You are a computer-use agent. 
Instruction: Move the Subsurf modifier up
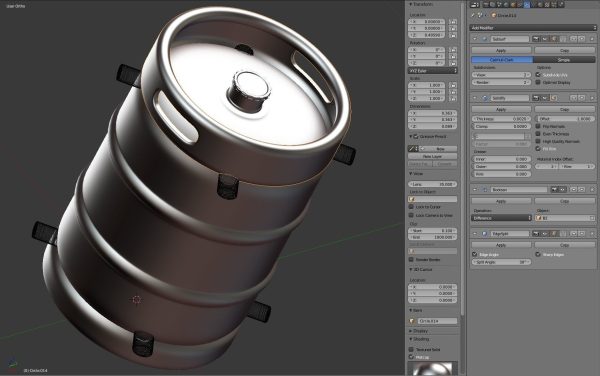click(x=573, y=39)
